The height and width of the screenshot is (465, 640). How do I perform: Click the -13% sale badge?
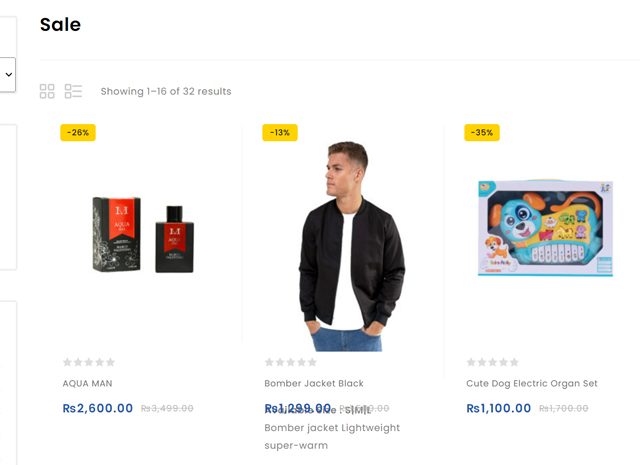[x=280, y=133]
